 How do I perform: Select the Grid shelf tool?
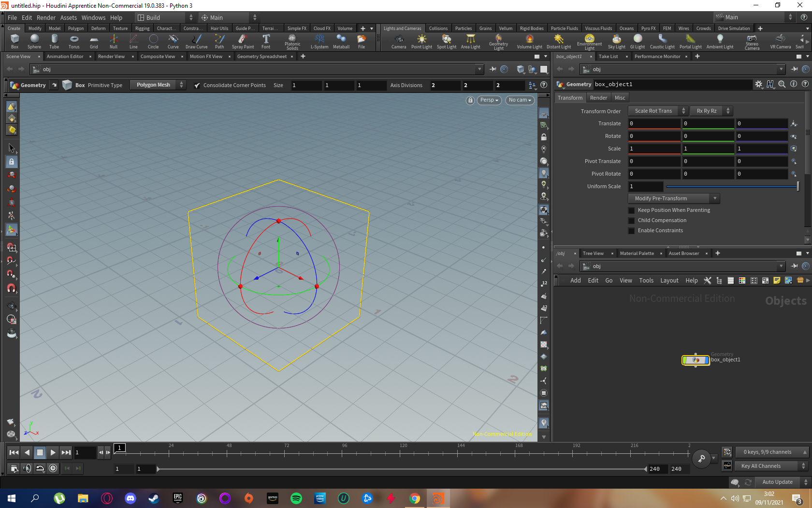click(x=94, y=42)
